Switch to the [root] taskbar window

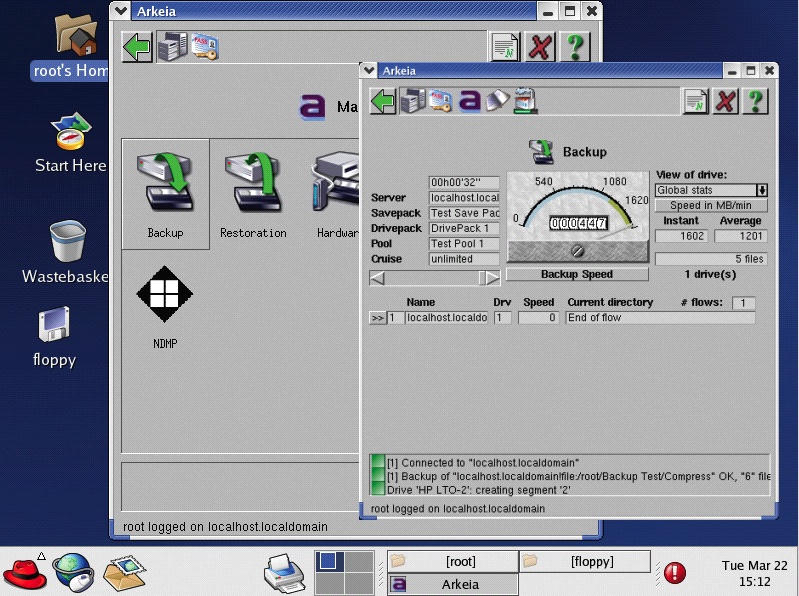coord(452,562)
